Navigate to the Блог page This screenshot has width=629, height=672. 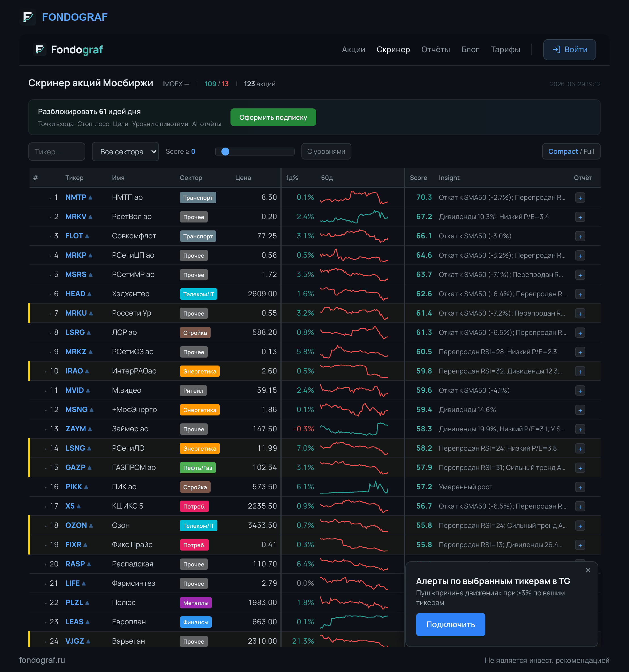point(470,50)
